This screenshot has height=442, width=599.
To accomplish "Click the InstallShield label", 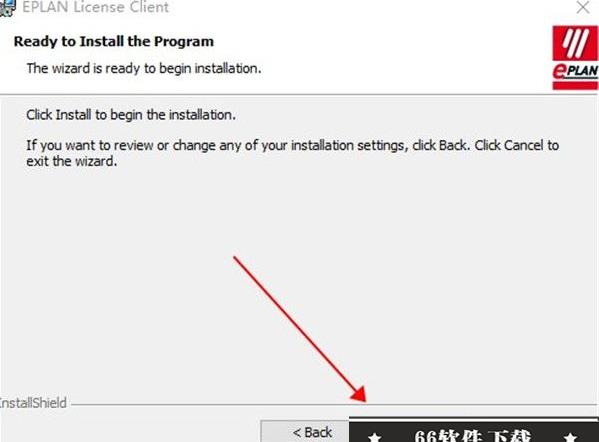I will tap(33, 403).
